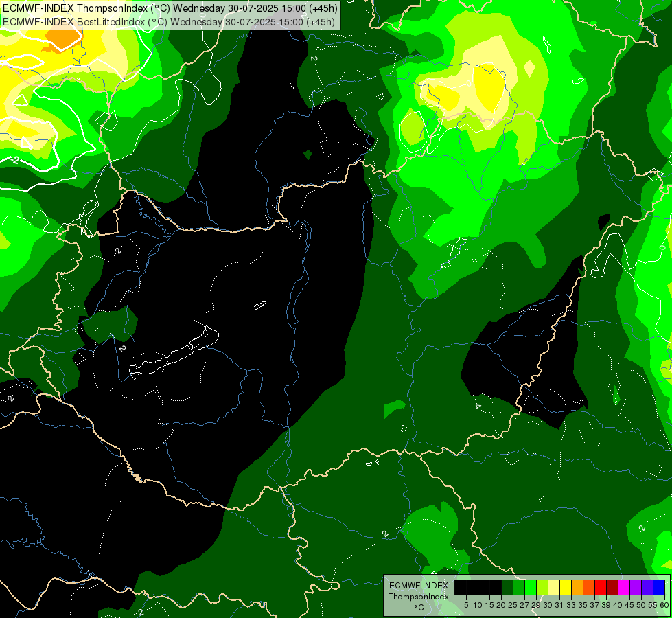Image resolution: width=672 pixels, height=618 pixels.
Task: Click the legend value label 20
Action: (501, 605)
